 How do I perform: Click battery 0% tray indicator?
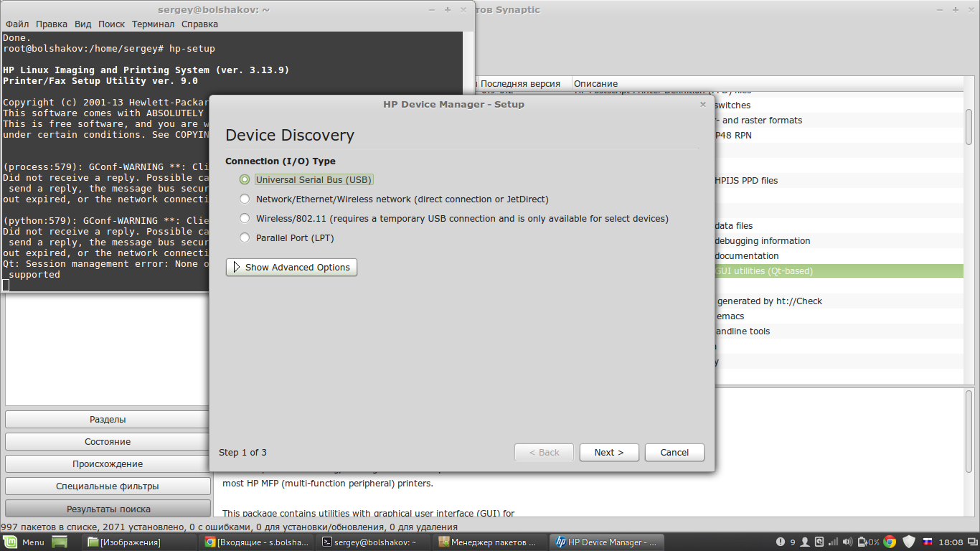click(x=869, y=542)
